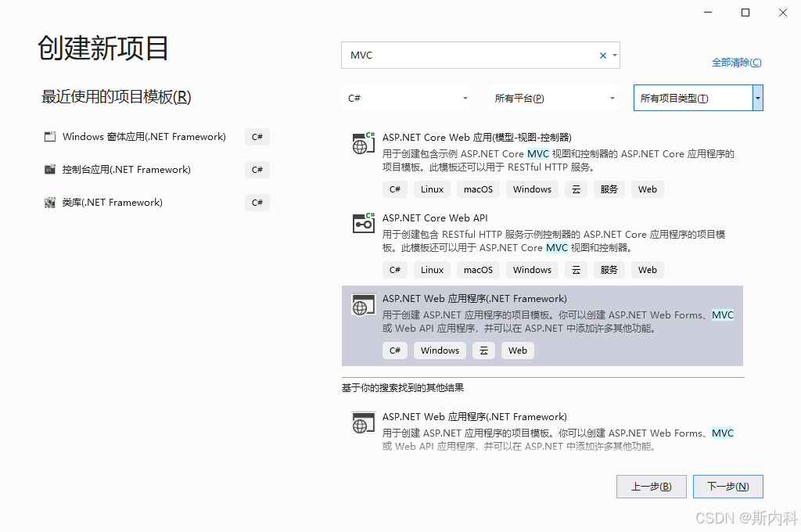801x532 pixels.
Task: Click Web tag of ASP.NET Core Web 应用
Action: 647,189
